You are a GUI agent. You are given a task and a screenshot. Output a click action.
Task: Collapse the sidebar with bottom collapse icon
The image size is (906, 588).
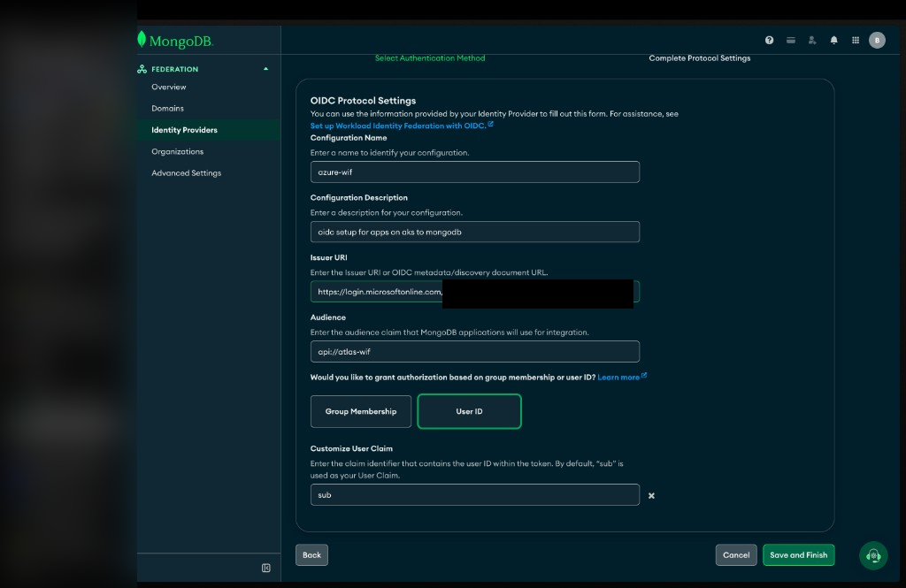point(265,568)
